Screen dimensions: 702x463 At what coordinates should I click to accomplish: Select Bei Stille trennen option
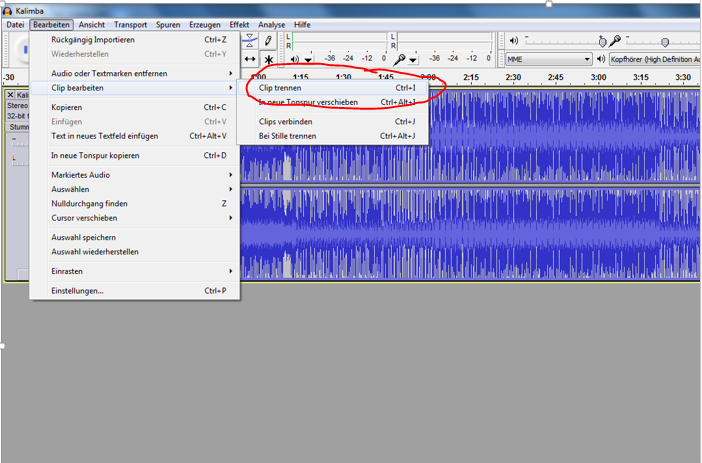click(x=290, y=136)
